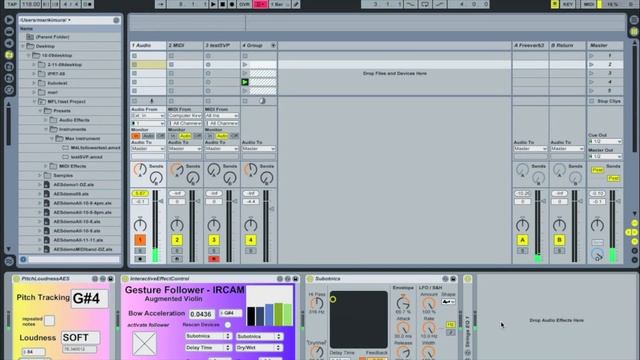Start playback with the transport Play button
This screenshot has width=640, height=360.
click(213, 4)
